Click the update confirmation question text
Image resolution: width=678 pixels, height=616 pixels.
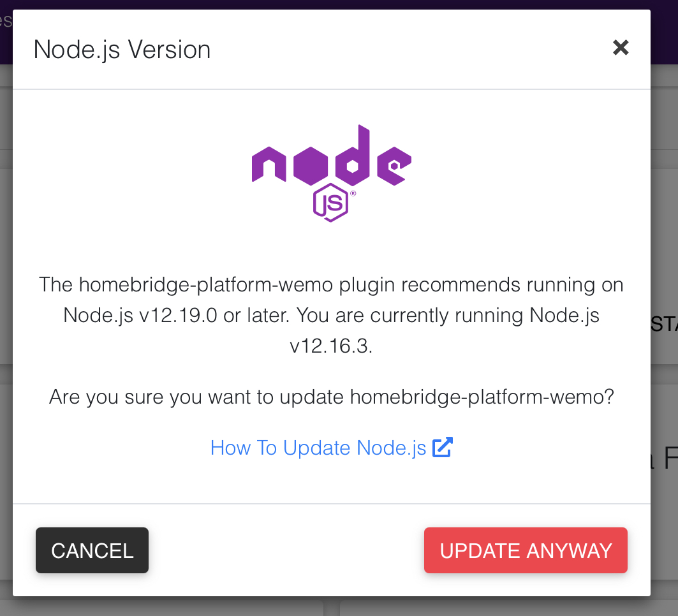pos(331,397)
